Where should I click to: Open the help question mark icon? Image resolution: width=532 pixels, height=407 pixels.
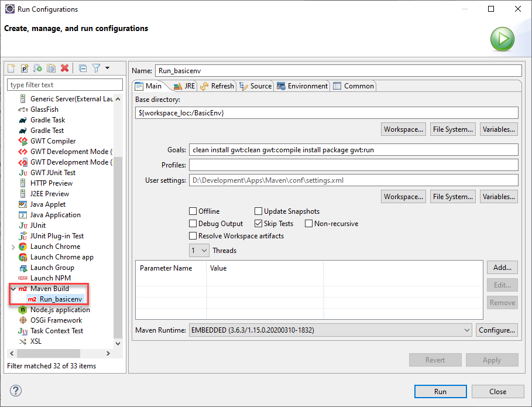tap(16, 391)
